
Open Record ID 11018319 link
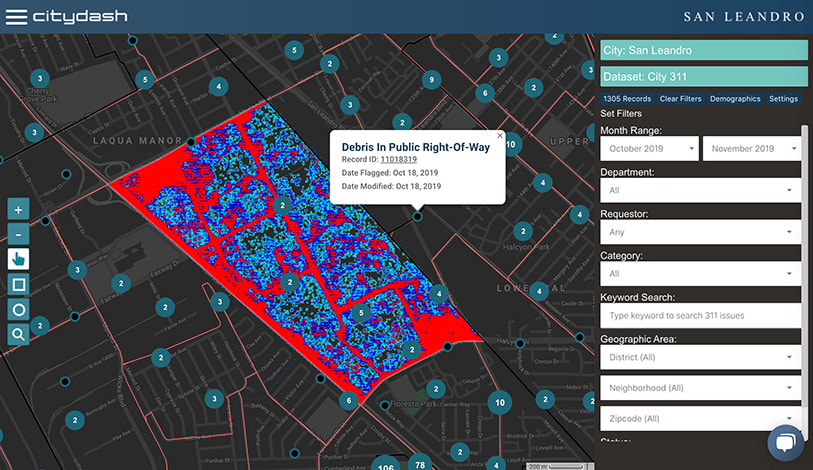point(397,159)
